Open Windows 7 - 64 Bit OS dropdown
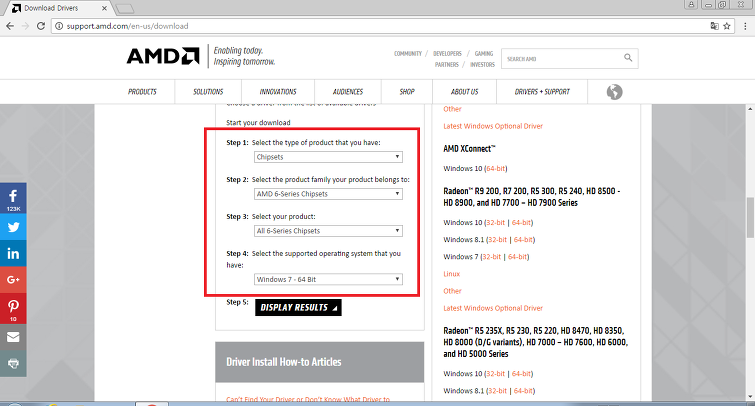The image size is (755, 406). coord(328,279)
